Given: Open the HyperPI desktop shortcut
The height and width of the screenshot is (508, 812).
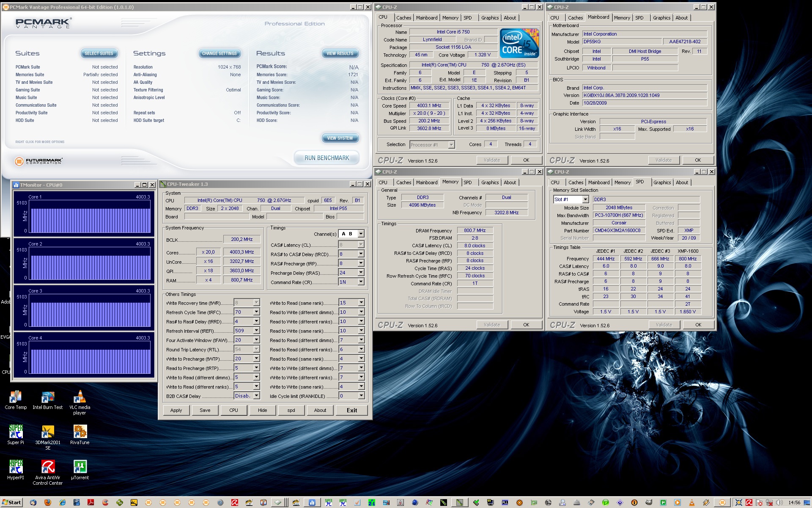Looking at the screenshot, I should coord(16,467).
